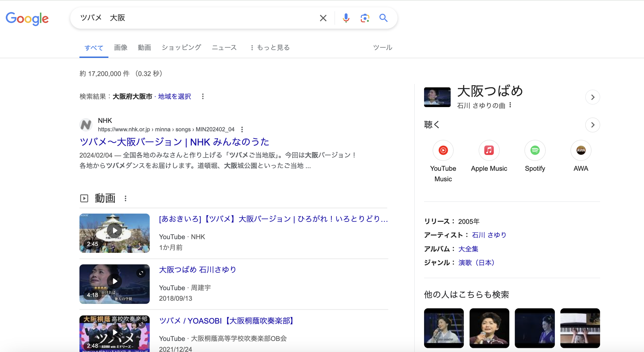
Task: Click the piano keyboard related search thumbnail
Action: [580, 328]
